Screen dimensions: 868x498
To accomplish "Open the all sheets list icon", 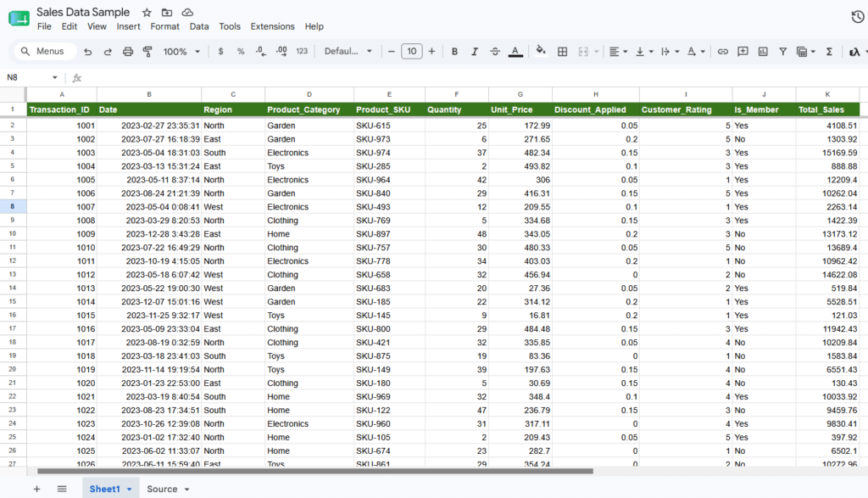I will click(62, 490).
